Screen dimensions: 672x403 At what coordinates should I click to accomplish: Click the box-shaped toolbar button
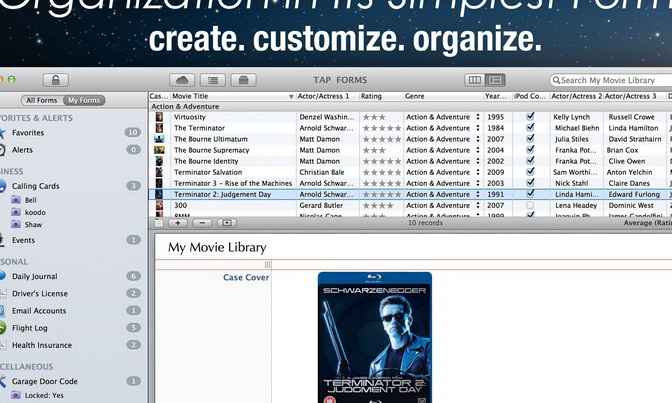(x=243, y=80)
